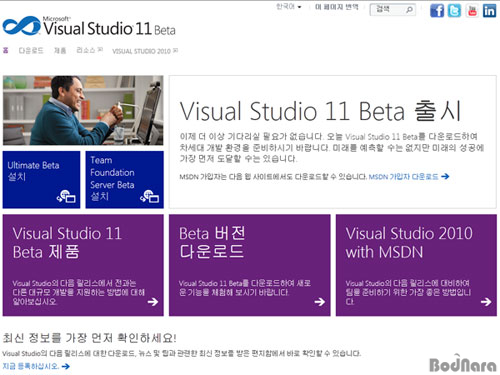The width and height of the screenshot is (500, 375).
Task: Follow the MSDN 가입자 다운로드 link
Action: click(403, 176)
